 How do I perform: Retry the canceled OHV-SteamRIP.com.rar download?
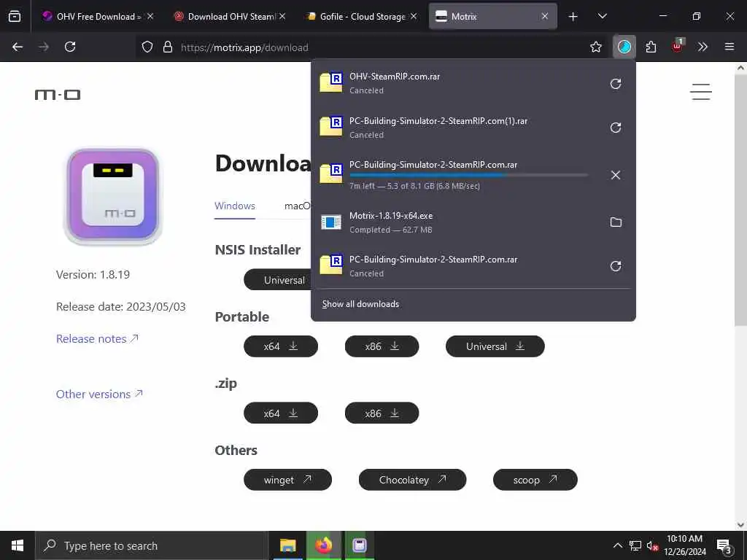point(616,84)
